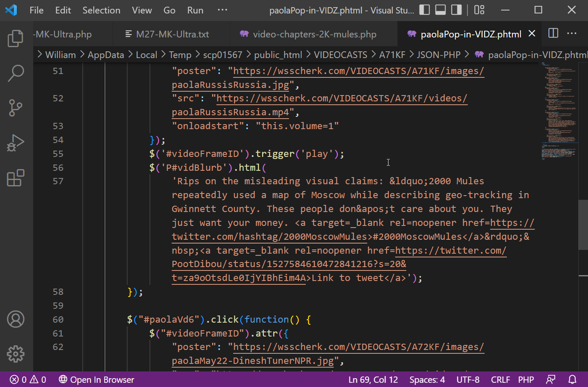Select the William breadcrumb folder
The image size is (588, 387).
pyautogui.click(x=60, y=54)
